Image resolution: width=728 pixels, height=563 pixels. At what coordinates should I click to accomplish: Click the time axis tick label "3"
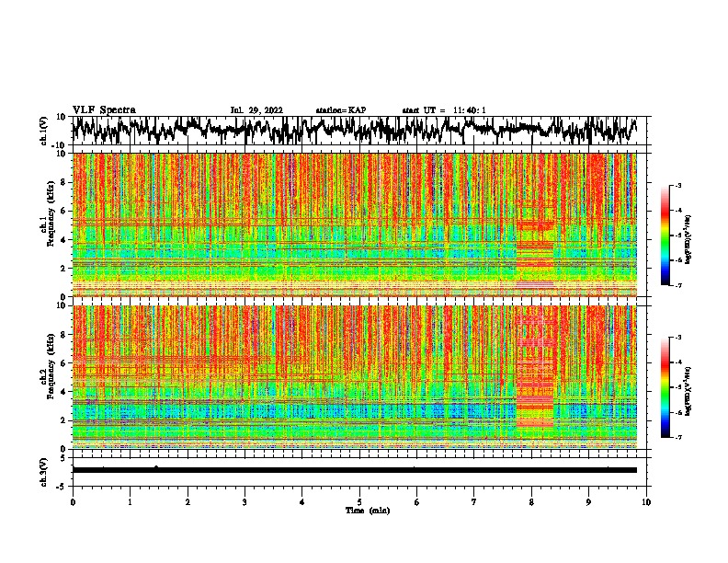(x=245, y=502)
